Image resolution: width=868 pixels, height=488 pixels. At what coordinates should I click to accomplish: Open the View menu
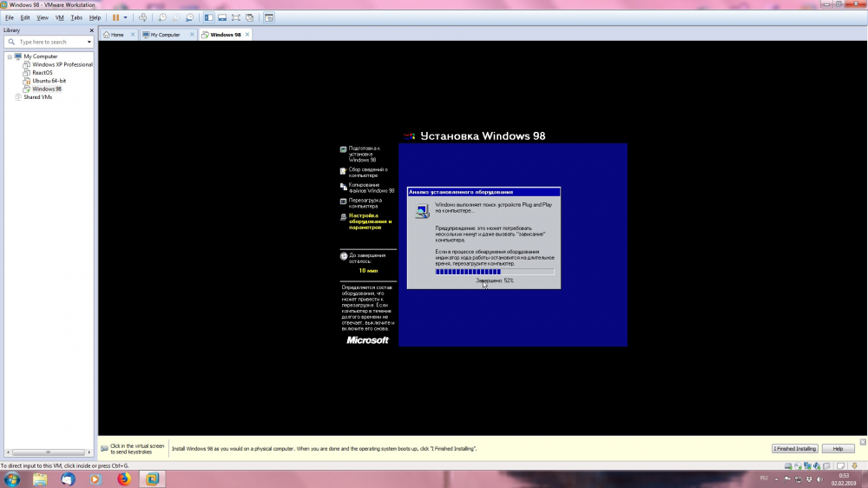[x=43, y=17]
